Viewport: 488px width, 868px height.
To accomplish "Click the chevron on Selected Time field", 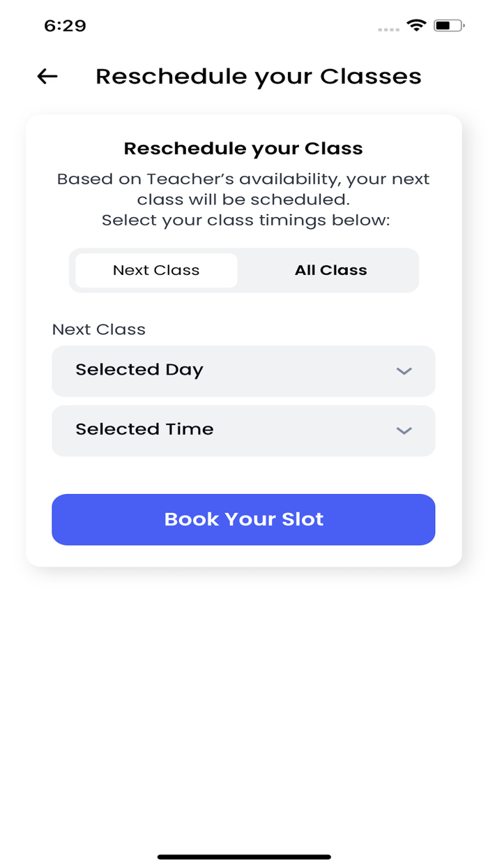I will 404,431.
